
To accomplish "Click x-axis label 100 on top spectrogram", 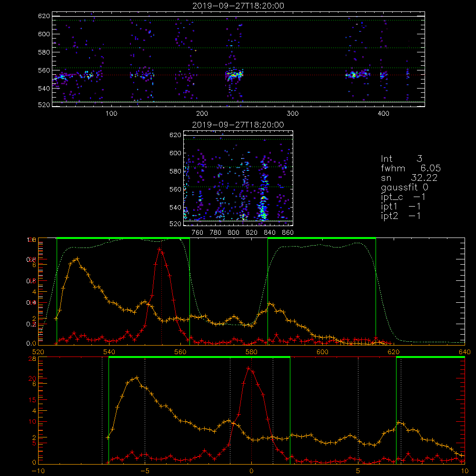I will pyautogui.click(x=111, y=114).
